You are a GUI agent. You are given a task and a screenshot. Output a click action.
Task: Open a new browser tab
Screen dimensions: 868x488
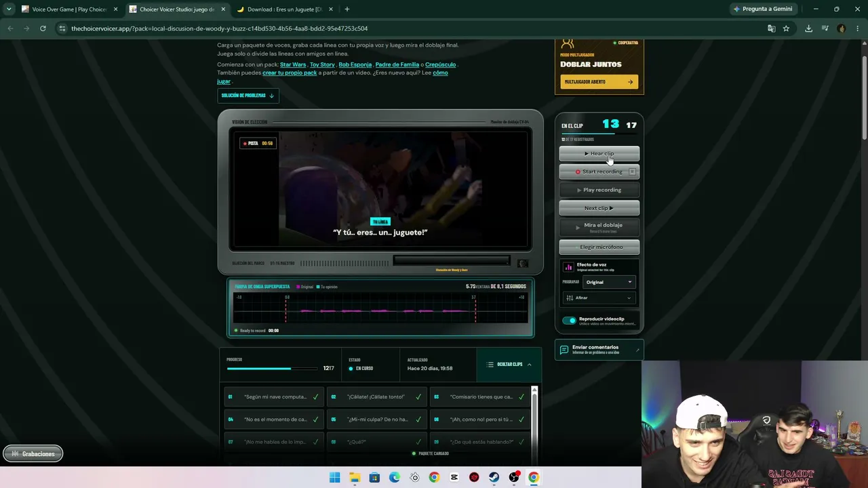[x=347, y=9]
